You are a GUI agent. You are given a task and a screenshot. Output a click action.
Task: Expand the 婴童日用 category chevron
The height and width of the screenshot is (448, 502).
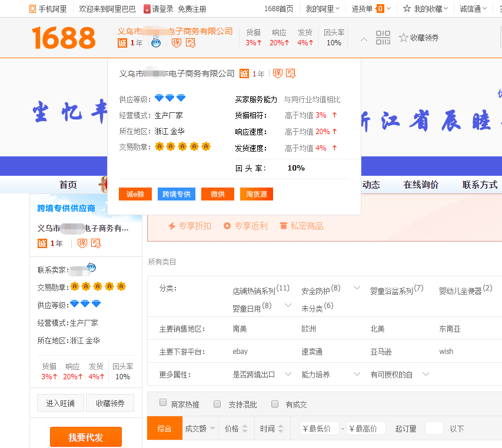[288, 305]
